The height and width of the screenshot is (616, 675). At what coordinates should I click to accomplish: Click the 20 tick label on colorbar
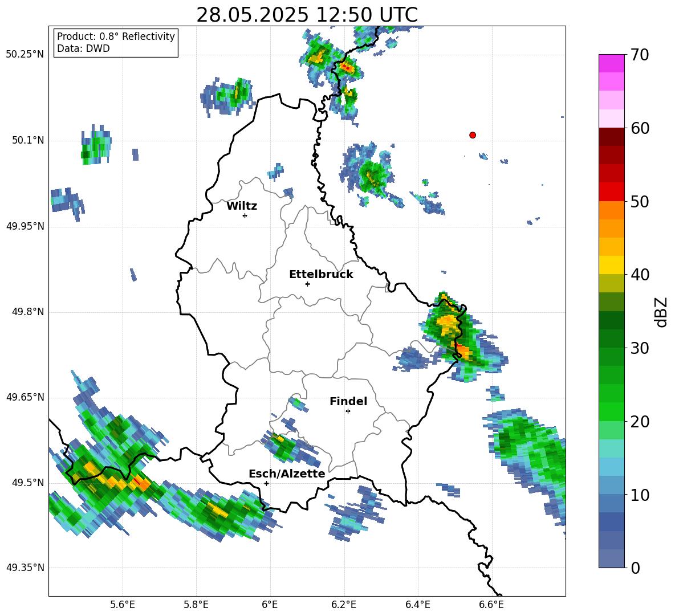(x=640, y=422)
